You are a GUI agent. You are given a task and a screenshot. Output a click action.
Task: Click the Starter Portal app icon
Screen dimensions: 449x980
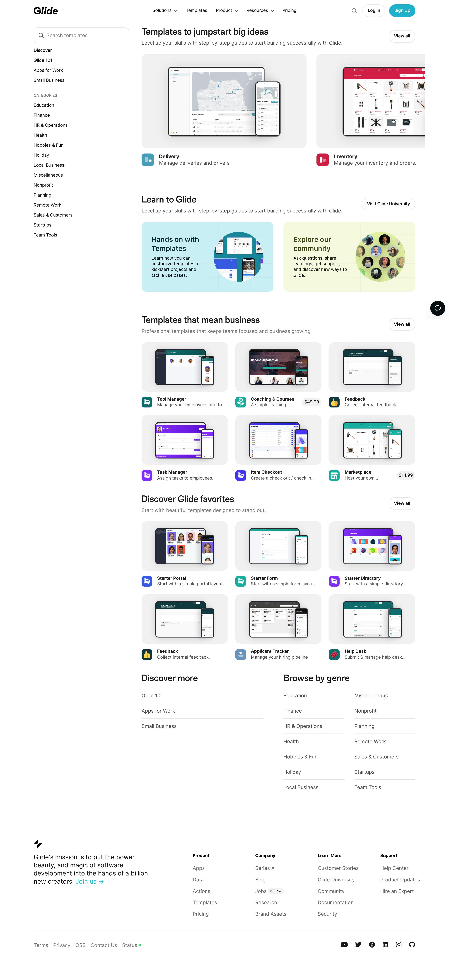[147, 581]
